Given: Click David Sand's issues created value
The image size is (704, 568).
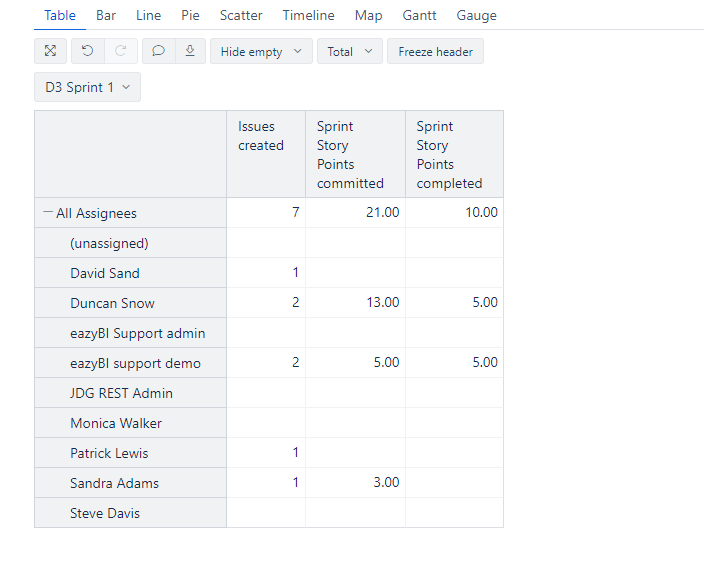Looking at the screenshot, I should pos(266,273).
